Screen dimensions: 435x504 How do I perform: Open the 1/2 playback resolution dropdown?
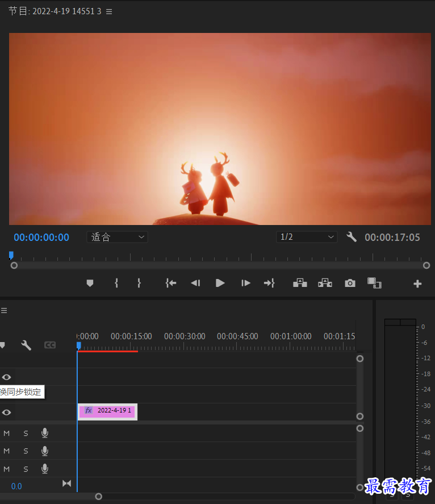point(307,237)
